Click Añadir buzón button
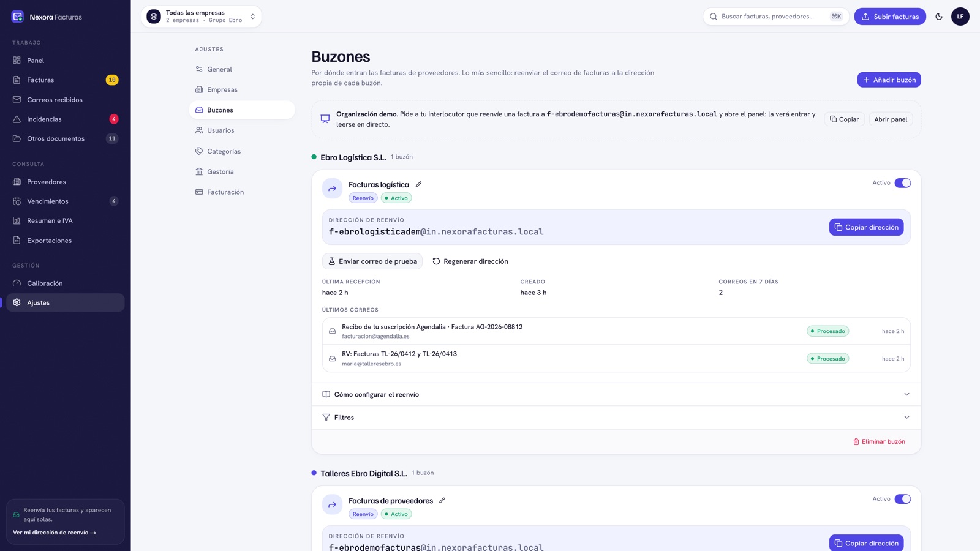Viewport: 980px width, 551px height. pos(889,80)
